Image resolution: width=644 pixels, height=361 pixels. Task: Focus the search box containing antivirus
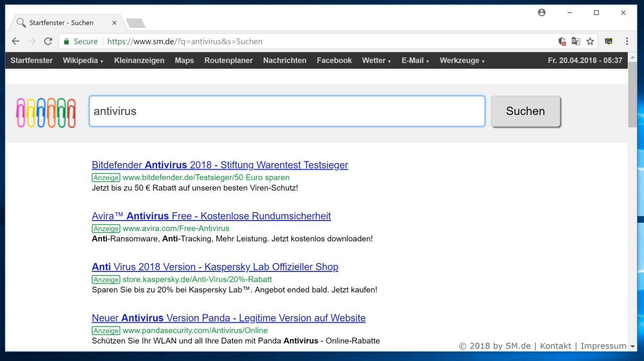tap(287, 111)
